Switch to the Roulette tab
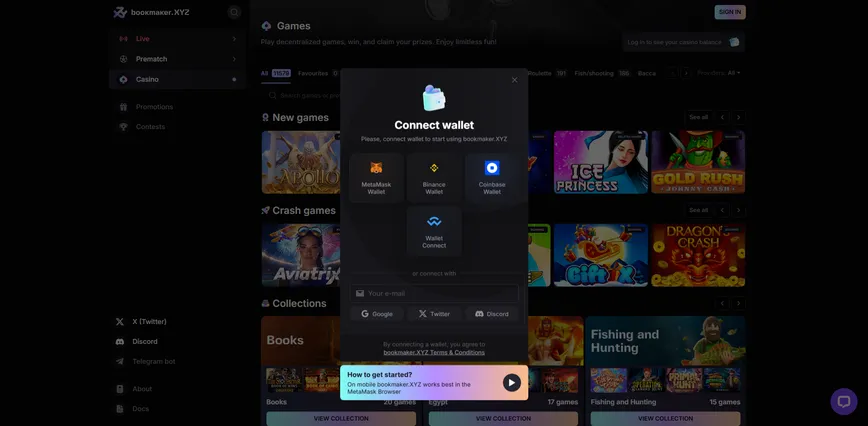 [547, 74]
